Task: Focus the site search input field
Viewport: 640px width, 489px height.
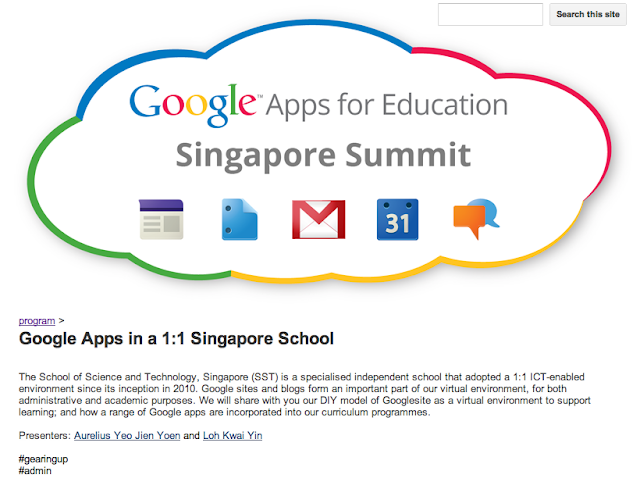Action: (x=490, y=14)
